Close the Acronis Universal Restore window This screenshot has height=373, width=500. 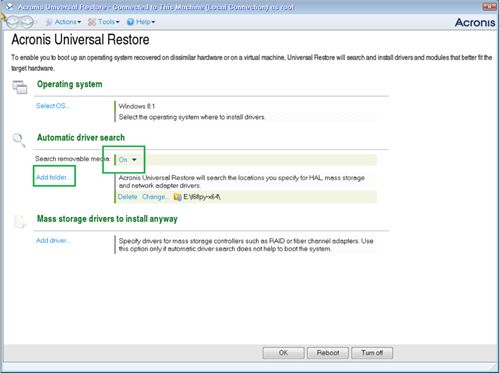489,6
